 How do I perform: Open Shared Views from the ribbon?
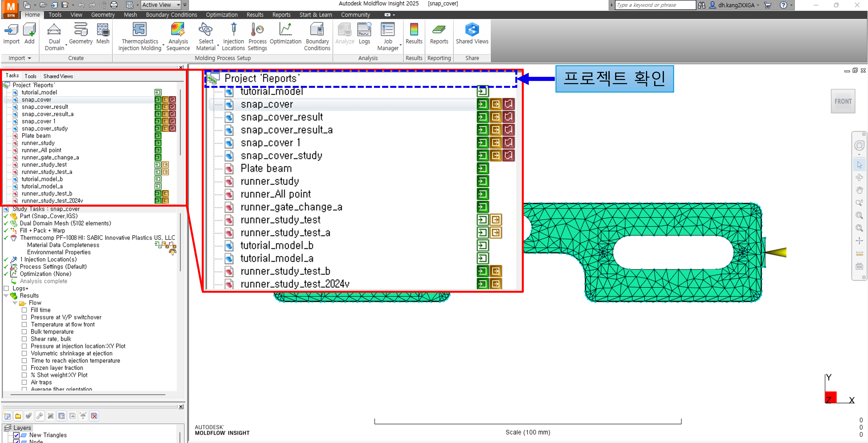tap(472, 33)
